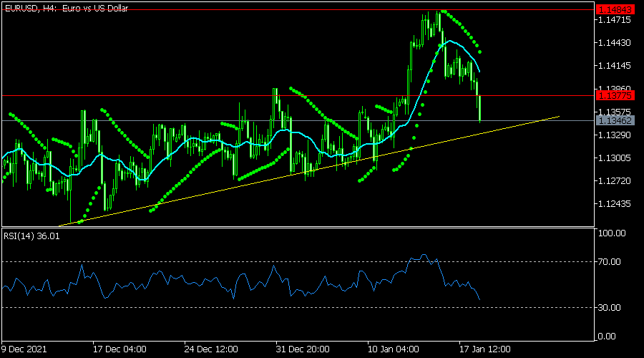The height and width of the screenshot is (358, 644).
Task: Click the RSI 100.00 scale label
Action: pos(612,233)
